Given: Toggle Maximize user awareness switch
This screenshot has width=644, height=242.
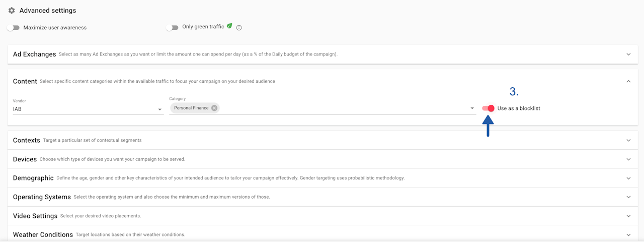Looking at the screenshot, I should tap(13, 28).
